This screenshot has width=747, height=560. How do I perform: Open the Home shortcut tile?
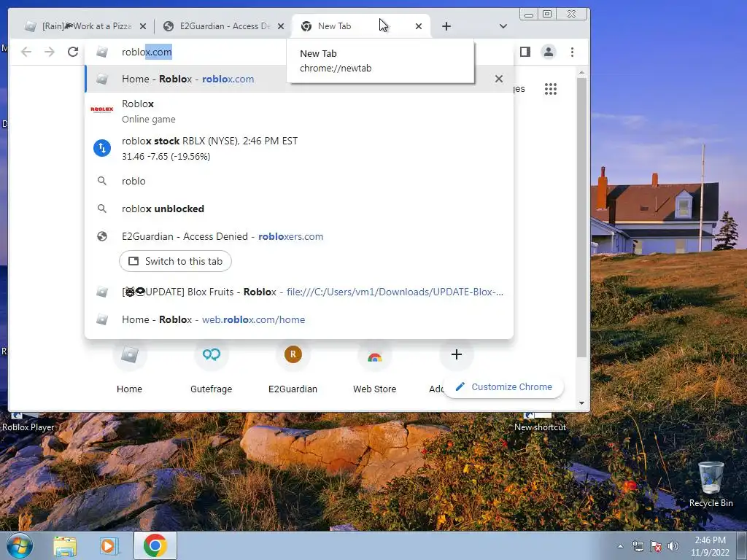(x=130, y=368)
